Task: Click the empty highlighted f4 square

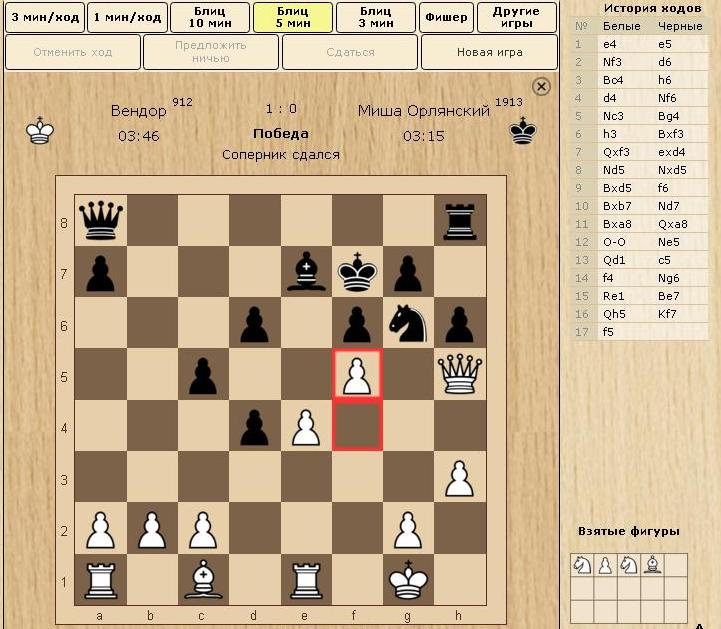Action: [357, 425]
